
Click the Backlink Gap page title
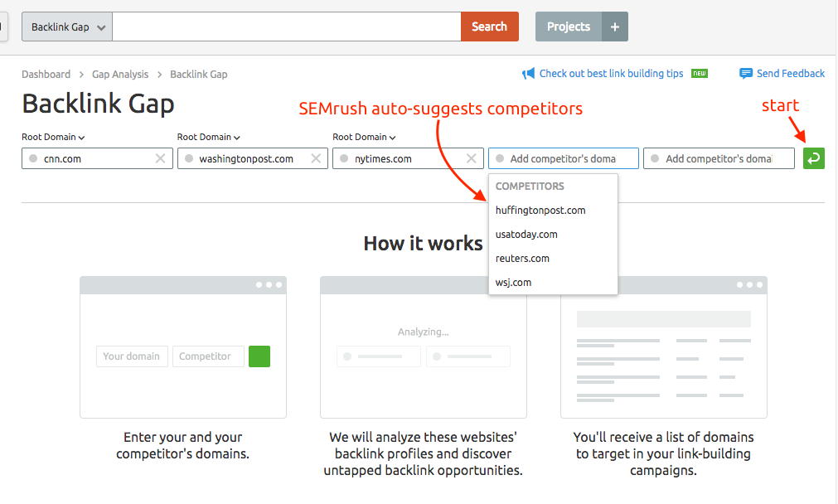click(x=99, y=104)
